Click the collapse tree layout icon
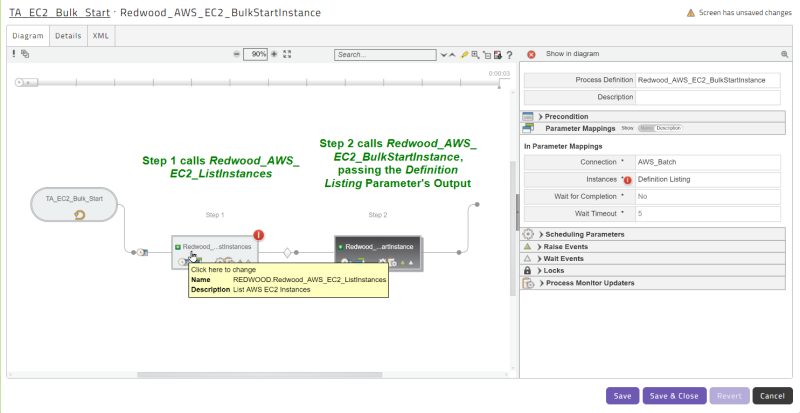800x413 pixels. (x=487, y=55)
